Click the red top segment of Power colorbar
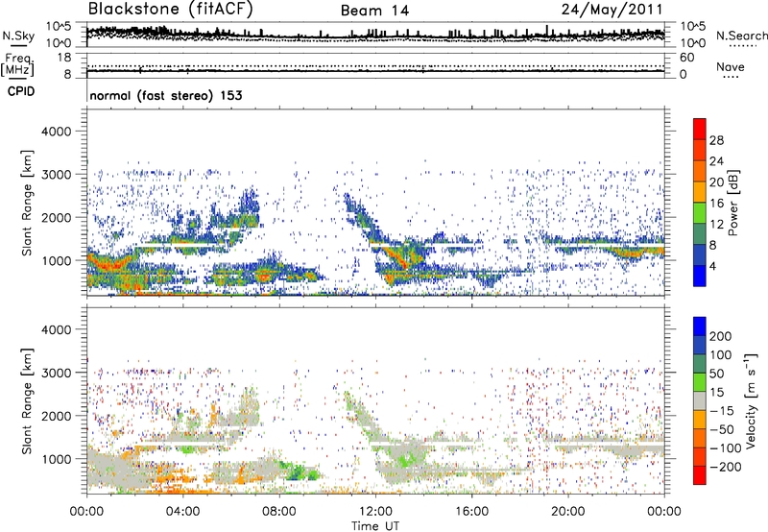This screenshot has height=532, width=768. coord(700,130)
